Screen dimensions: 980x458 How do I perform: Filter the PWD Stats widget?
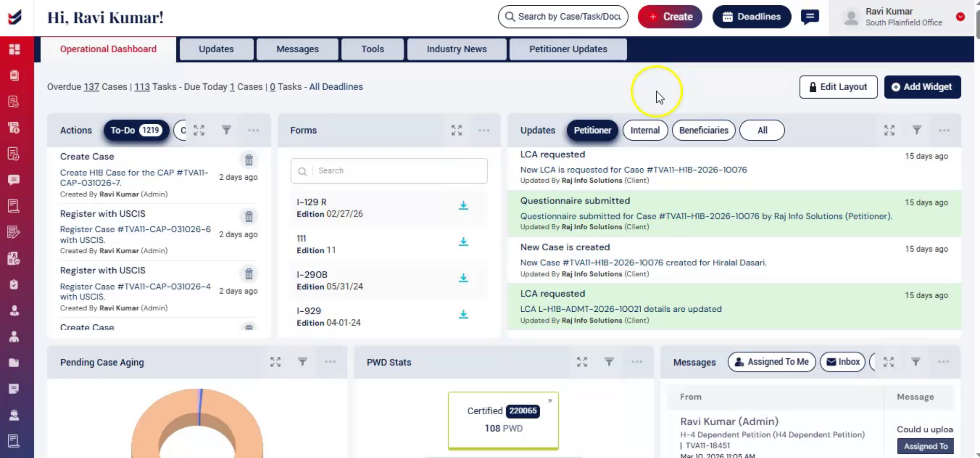tap(609, 362)
